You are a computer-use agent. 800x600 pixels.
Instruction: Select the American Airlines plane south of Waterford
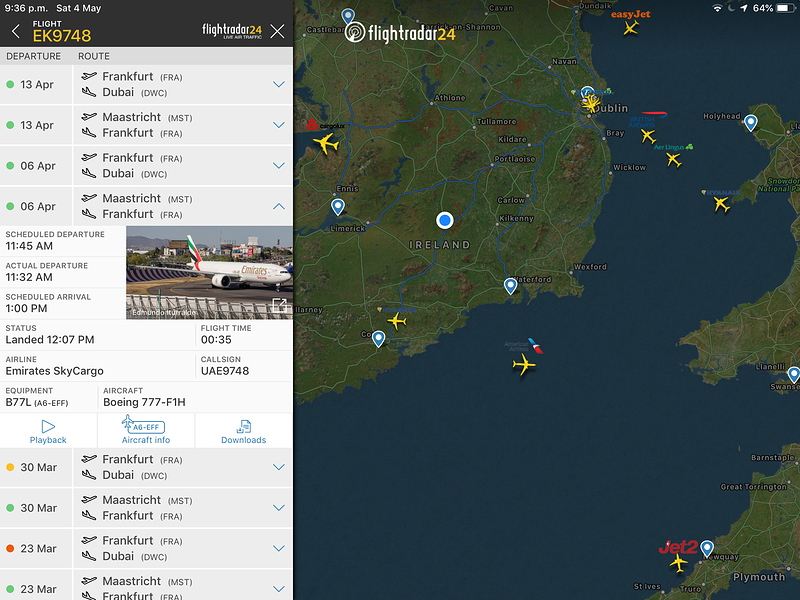[x=523, y=365]
